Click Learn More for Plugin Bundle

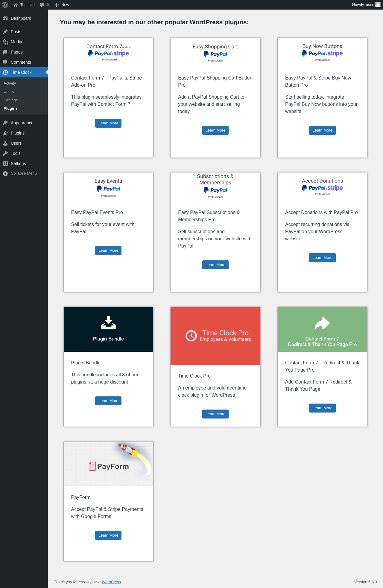(x=108, y=401)
